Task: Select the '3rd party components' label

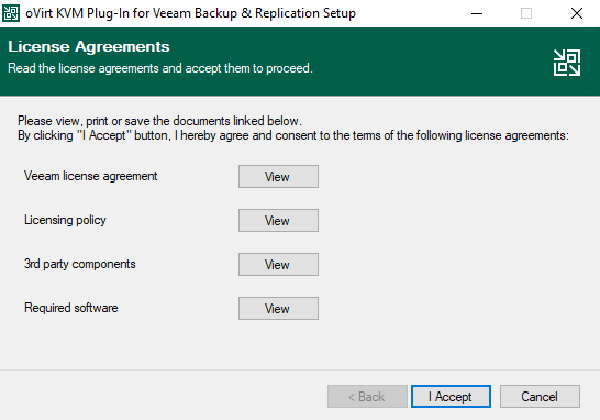Action: click(80, 264)
